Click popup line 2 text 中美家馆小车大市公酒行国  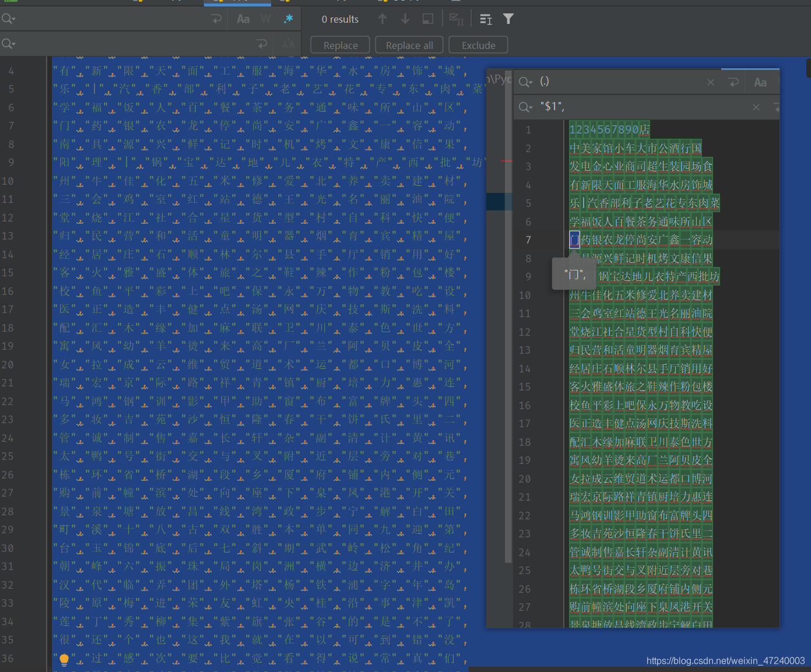pos(636,148)
